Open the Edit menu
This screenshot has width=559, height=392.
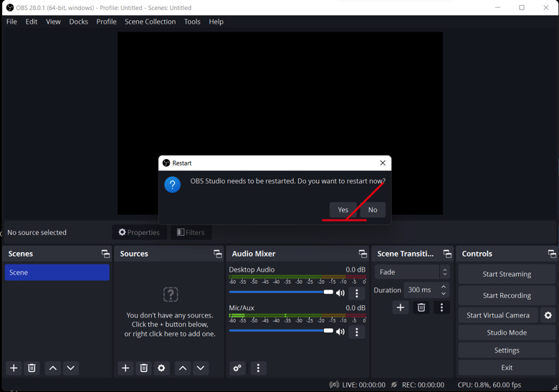pyautogui.click(x=32, y=21)
